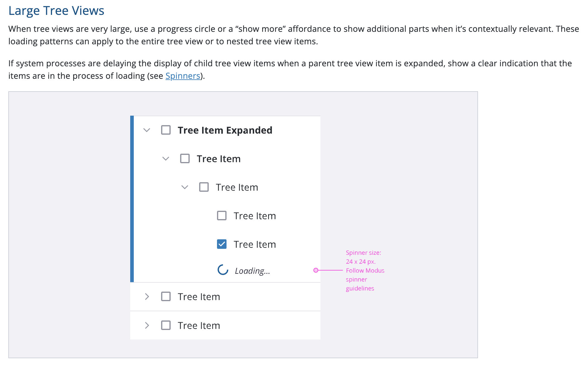
Task: Click the Large Tree Views heading
Action: point(56,11)
